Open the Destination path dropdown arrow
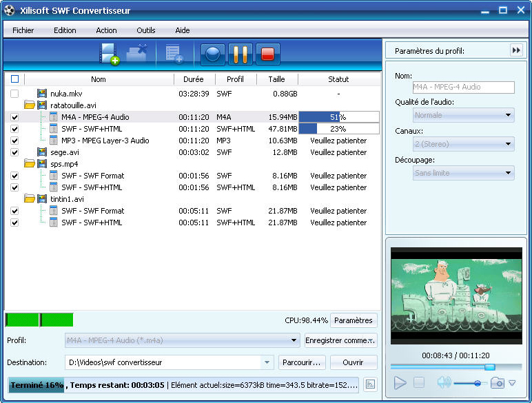The image size is (532, 403). pos(267,362)
